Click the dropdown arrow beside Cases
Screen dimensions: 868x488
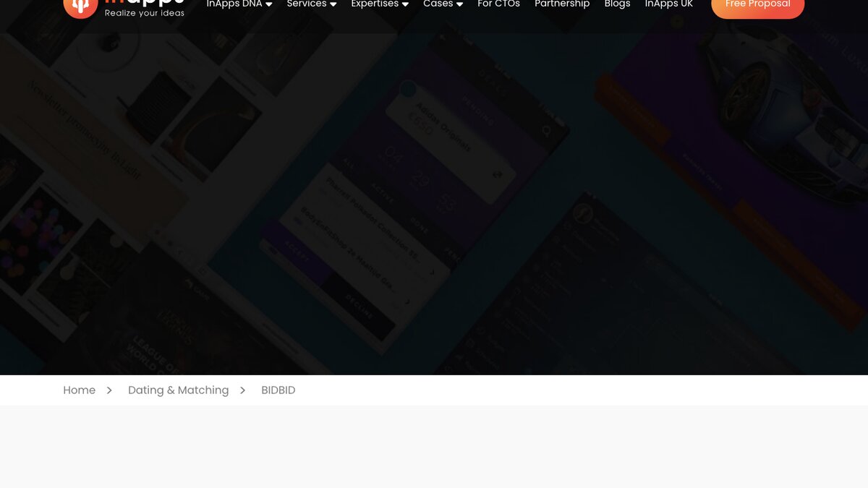(x=461, y=4)
